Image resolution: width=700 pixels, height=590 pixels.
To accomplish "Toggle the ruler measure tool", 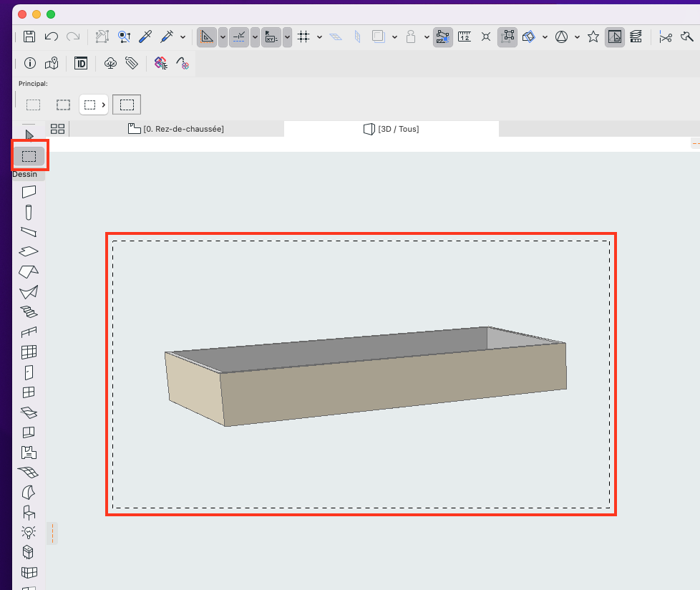I will pyautogui.click(x=465, y=37).
